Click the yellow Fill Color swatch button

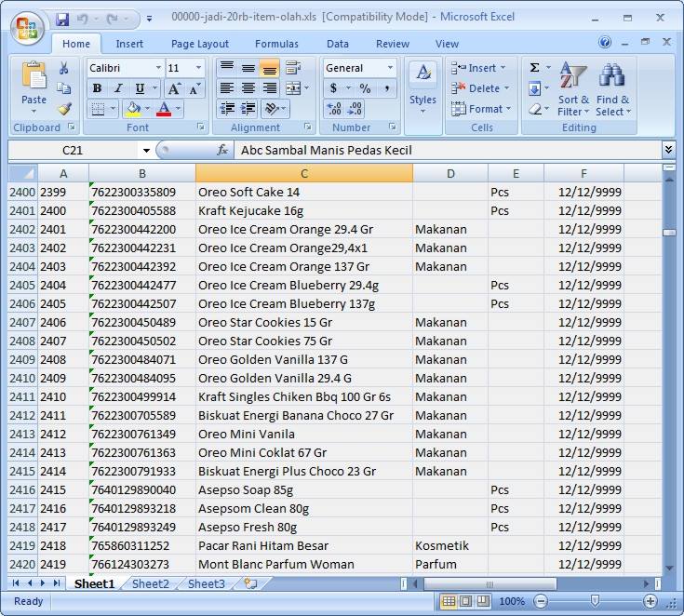point(133,109)
